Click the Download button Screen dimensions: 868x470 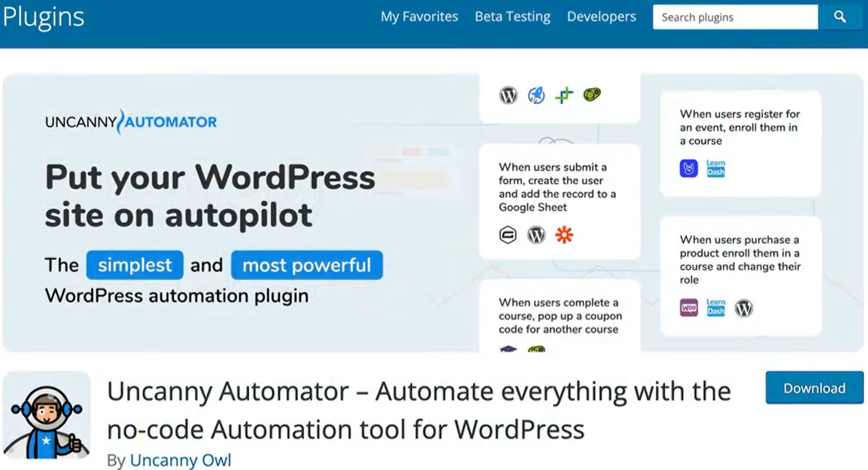[814, 388]
